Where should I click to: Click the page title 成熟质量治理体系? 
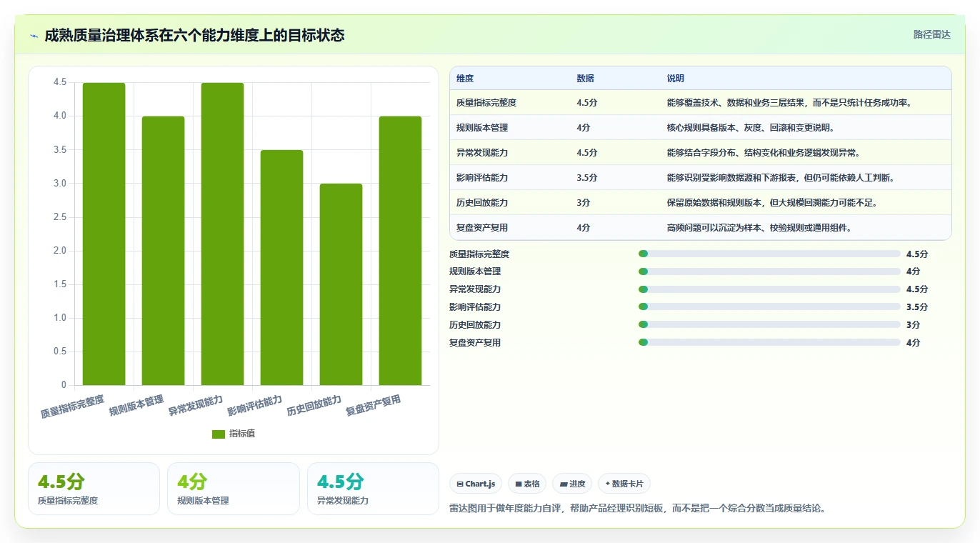tap(194, 35)
